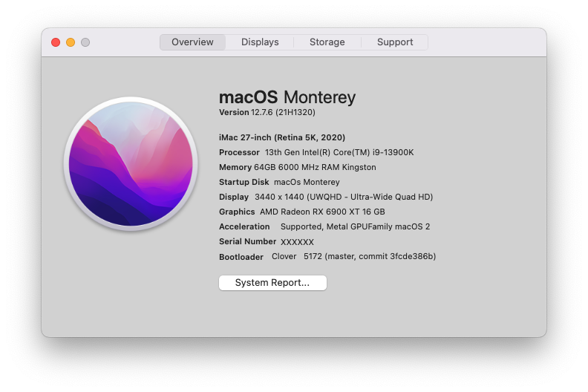Switch to the Overview tab

(x=192, y=42)
